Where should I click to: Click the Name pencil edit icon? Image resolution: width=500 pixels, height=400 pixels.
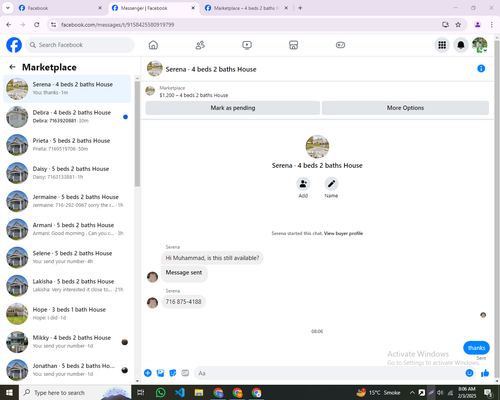coord(331,184)
